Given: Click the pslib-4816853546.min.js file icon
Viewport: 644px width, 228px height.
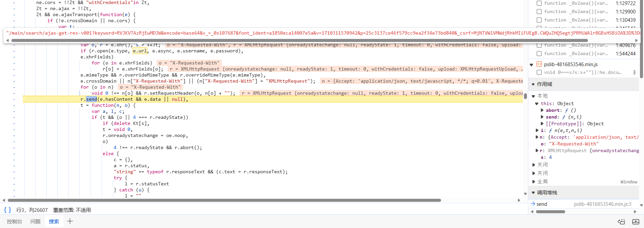Looking at the screenshot, I should [539, 64].
